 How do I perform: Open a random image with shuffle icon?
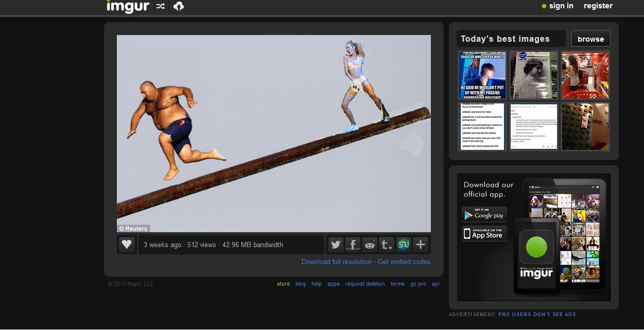click(x=161, y=7)
